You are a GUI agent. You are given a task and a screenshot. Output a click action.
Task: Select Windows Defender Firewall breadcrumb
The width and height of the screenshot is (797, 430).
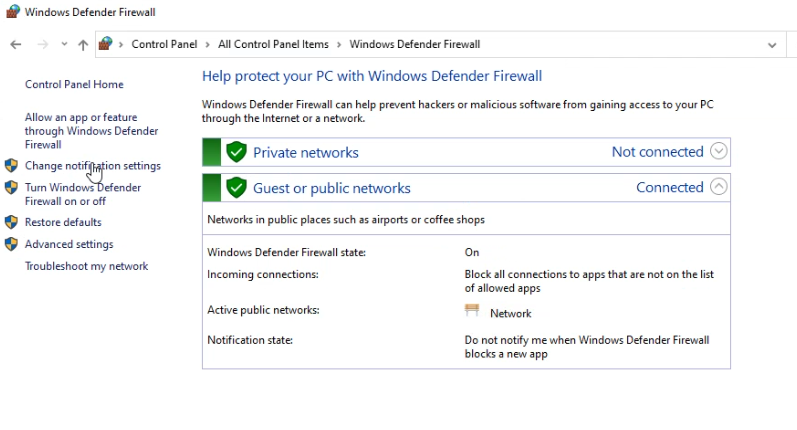point(415,44)
